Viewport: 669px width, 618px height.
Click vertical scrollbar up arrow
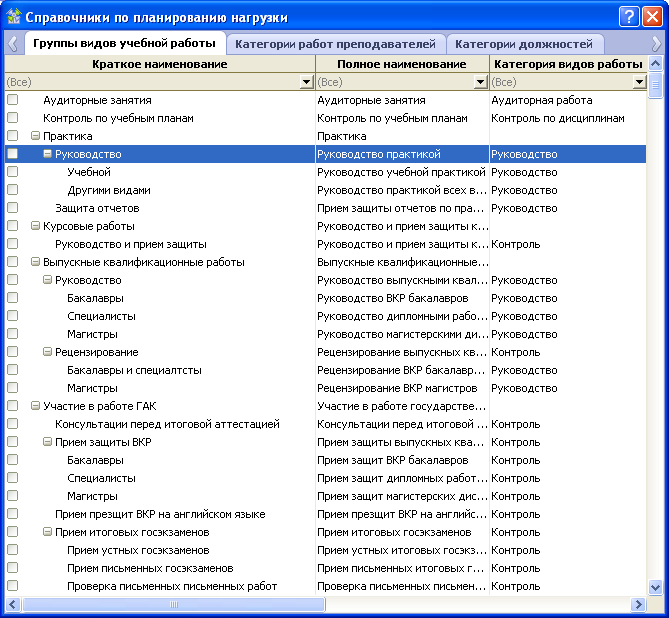(656, 64)
